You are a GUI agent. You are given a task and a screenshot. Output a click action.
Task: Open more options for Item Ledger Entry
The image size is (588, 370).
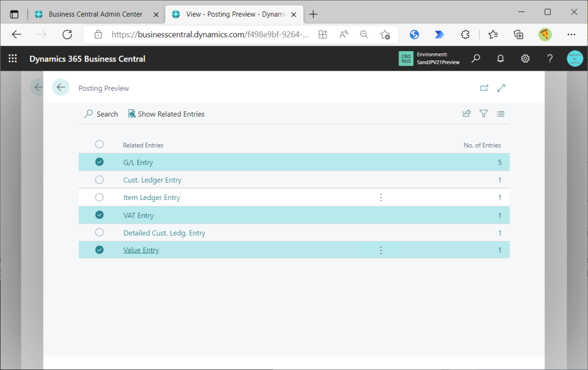click(x=381, y=198)
